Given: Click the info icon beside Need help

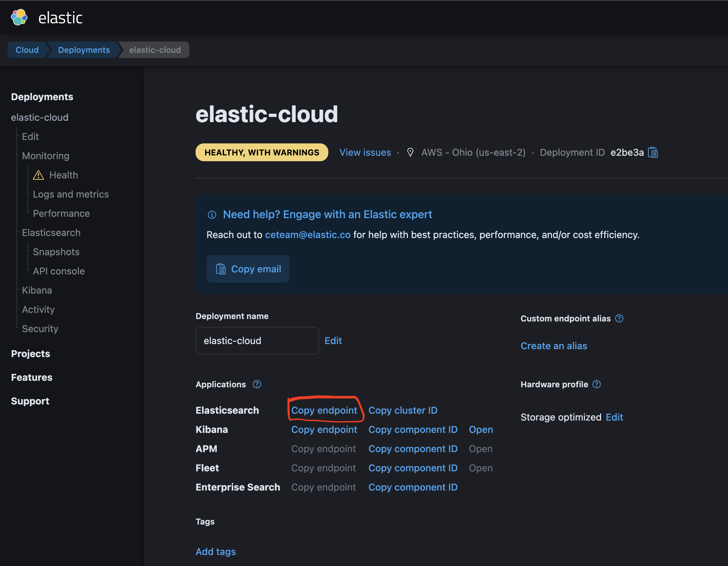Looking at the screenshot, I should click(212, 215).
